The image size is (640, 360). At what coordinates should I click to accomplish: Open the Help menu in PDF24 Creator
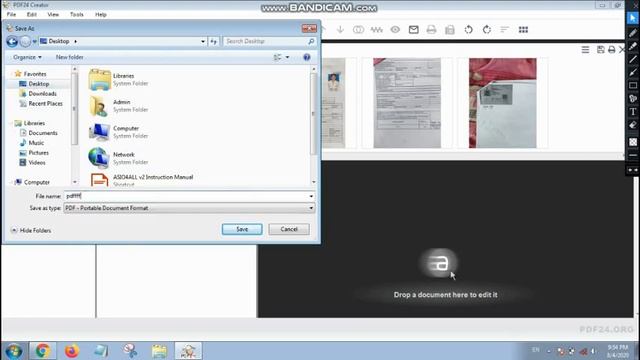(x=100, y=14)
